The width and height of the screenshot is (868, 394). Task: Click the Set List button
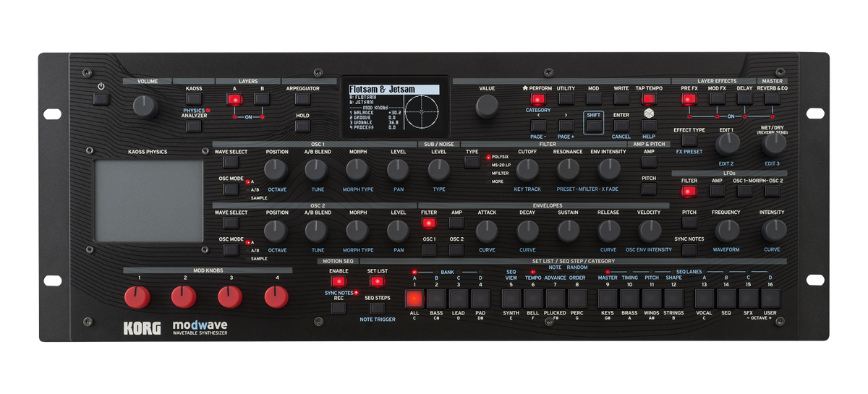[378, 281]
